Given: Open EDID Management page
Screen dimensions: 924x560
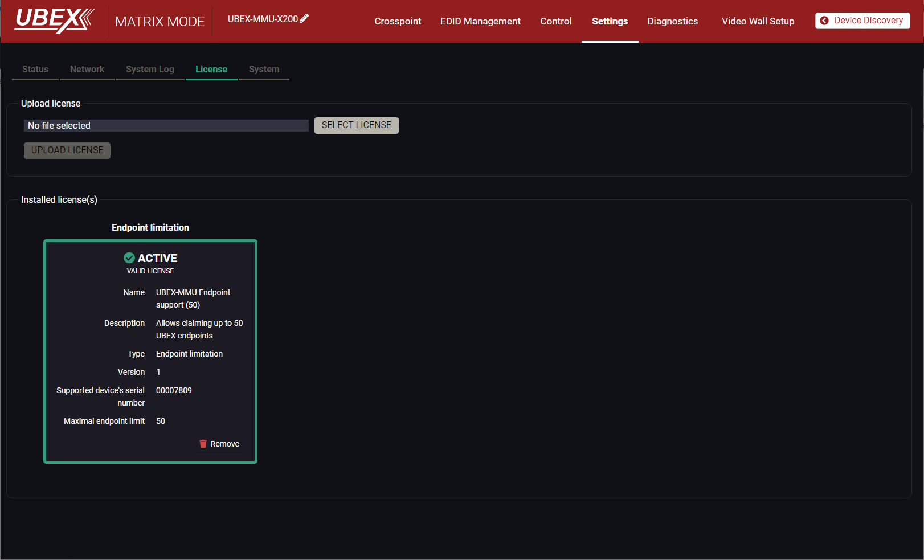Looking at the screenshot, I should (480, 21).
